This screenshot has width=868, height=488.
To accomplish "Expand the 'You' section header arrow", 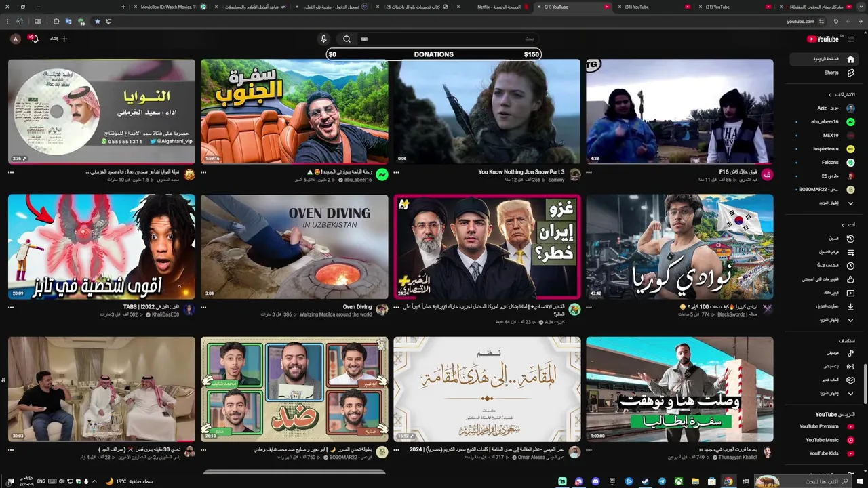I will [843, 225].
